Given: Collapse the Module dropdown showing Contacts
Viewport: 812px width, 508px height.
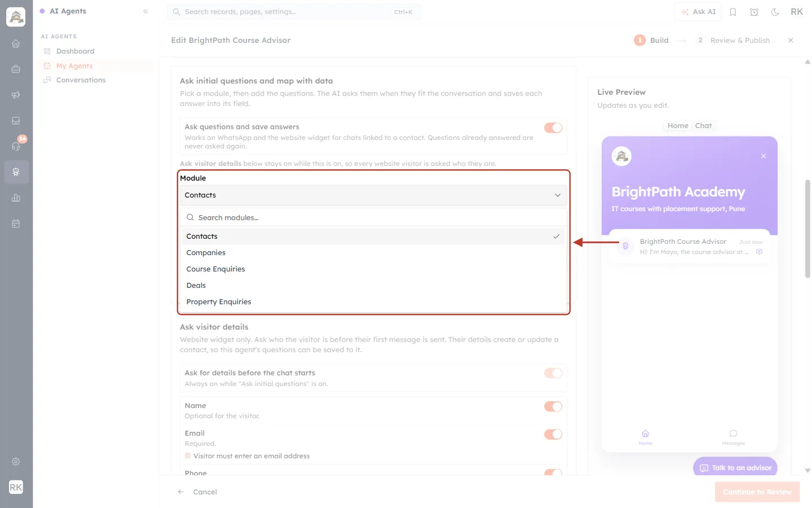Looking at the screenshot, I should [373, 195].
